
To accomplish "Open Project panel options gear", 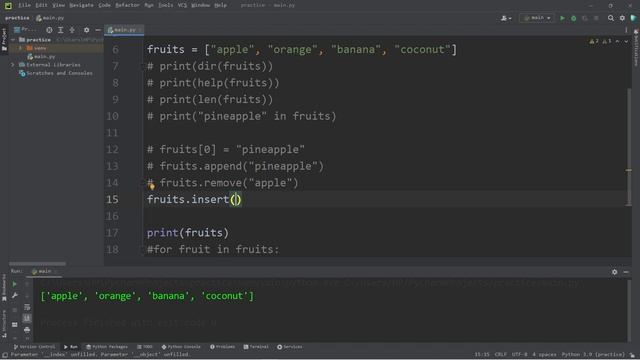I will 86,30.
